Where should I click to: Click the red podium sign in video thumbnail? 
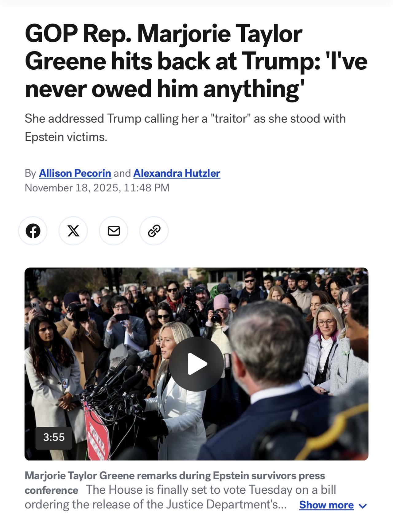(97, 433)
